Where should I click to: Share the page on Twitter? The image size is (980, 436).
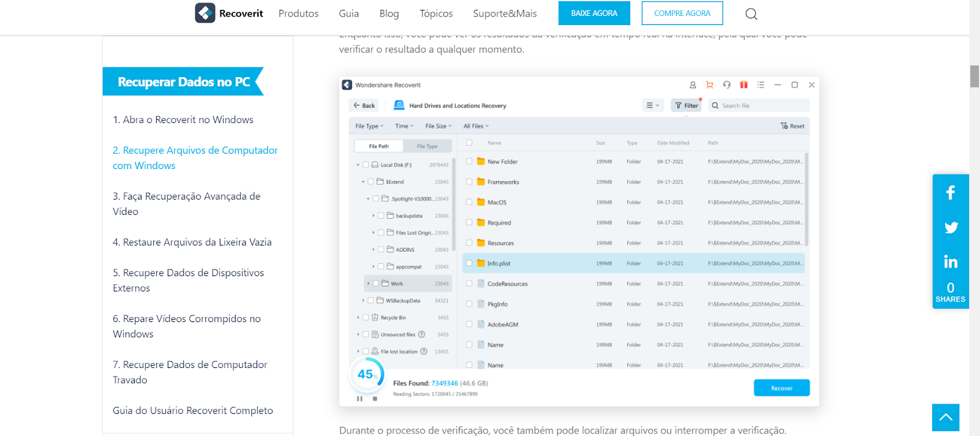(951, 227)
